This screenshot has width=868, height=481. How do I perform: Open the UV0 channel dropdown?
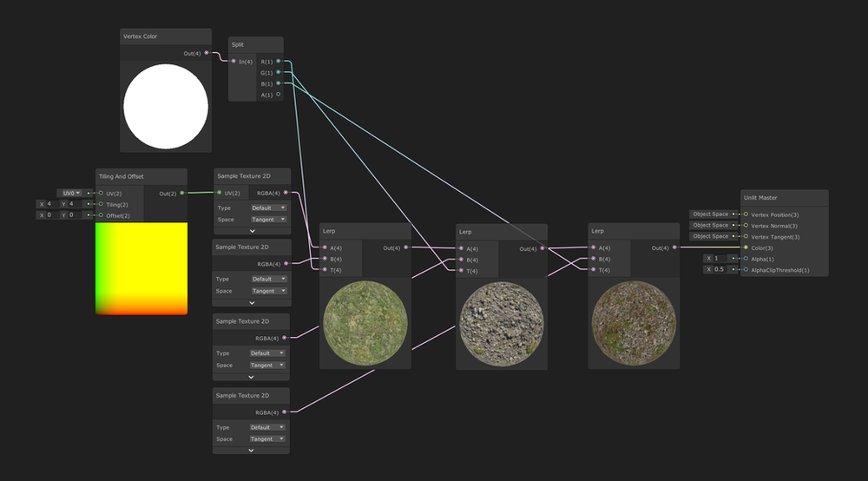coord(69,193)
